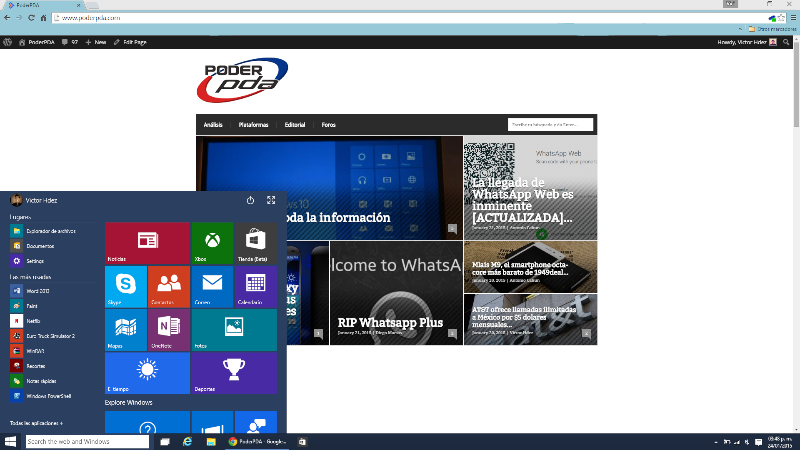Open PoderPDA site menu in admin bar
The image size is (800, 450).
[37, 42]
